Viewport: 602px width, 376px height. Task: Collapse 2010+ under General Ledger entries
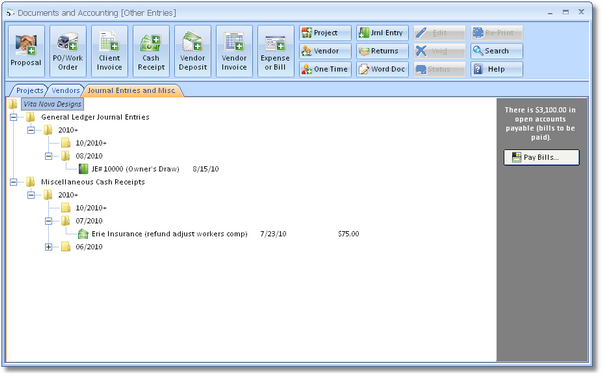pyautogui.click(x=31, y=130)
